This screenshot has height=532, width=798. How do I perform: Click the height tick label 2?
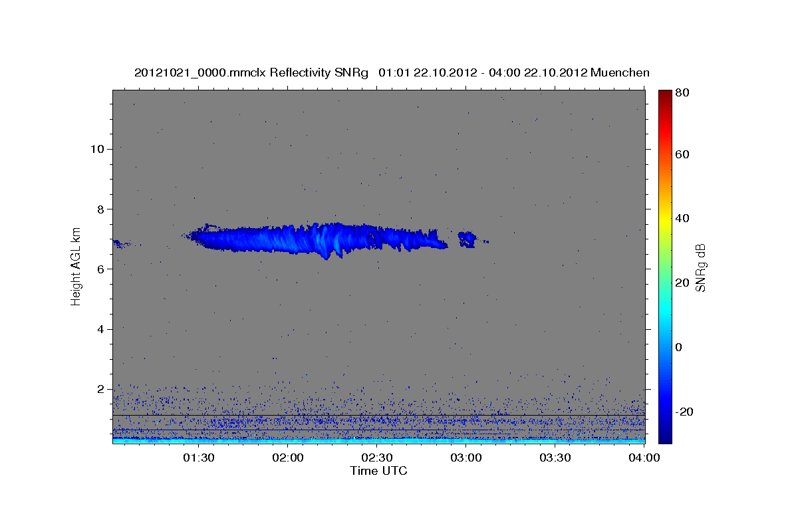pyautogui.click(x=100, y=389)
